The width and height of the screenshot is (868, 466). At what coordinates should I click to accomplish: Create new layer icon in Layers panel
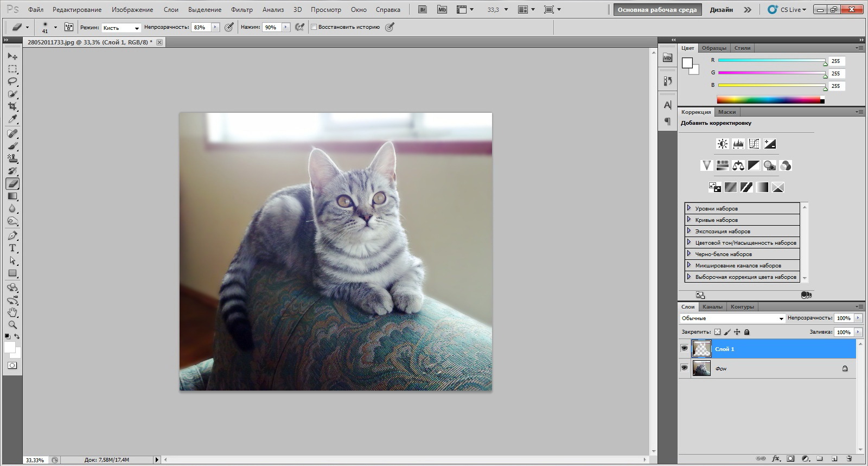point(834,458)
